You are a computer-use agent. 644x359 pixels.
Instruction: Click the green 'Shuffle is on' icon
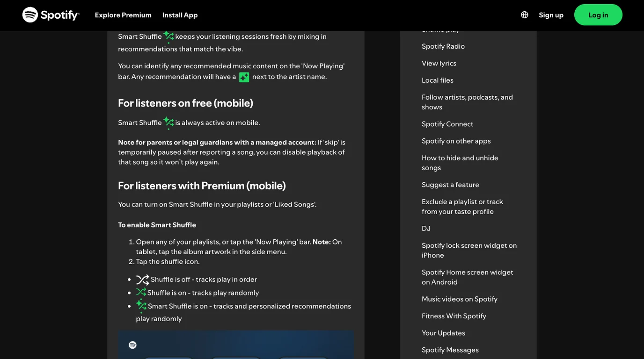[141, 292]
